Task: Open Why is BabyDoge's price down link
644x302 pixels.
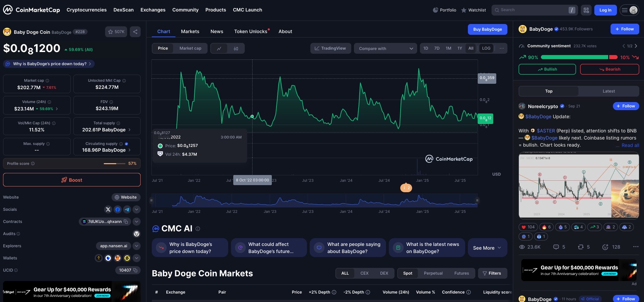Action: click(49, 64)
